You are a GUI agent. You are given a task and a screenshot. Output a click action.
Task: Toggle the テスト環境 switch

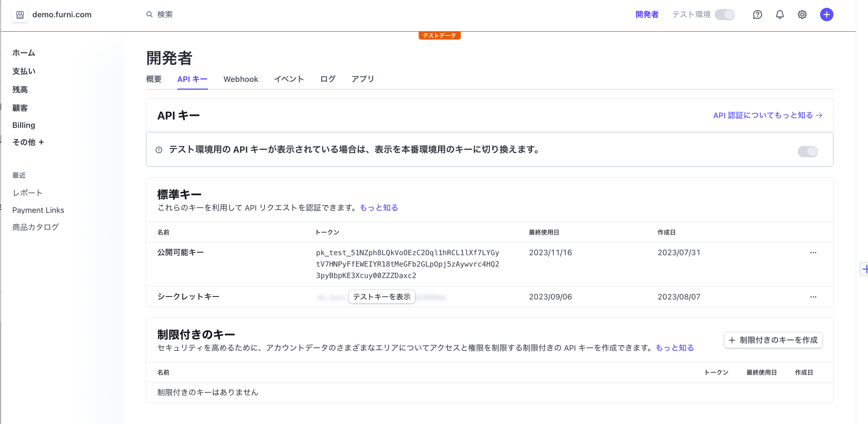pyautogui.click(x=725, y=14)
